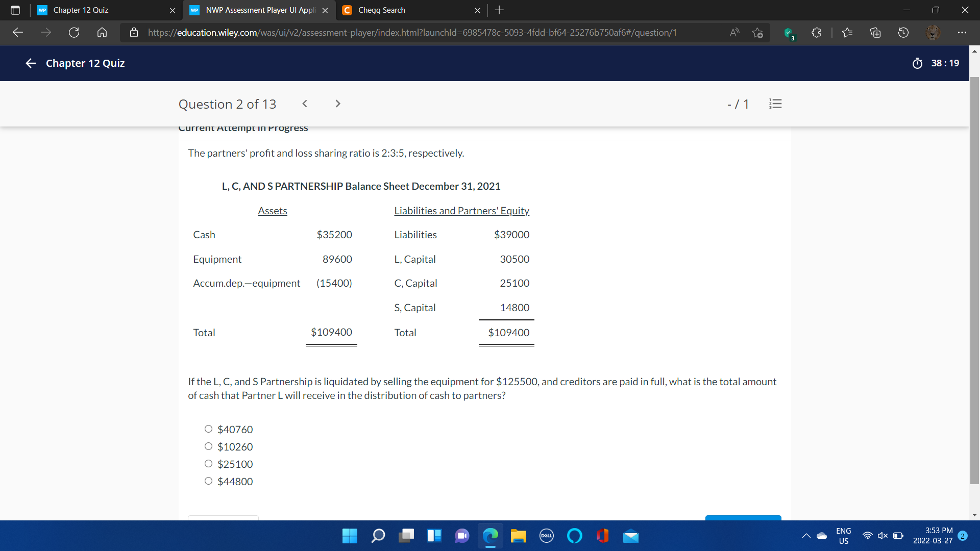980x551 pixels.
Task: Open the question list icon
Action: [x=775, y=104]
